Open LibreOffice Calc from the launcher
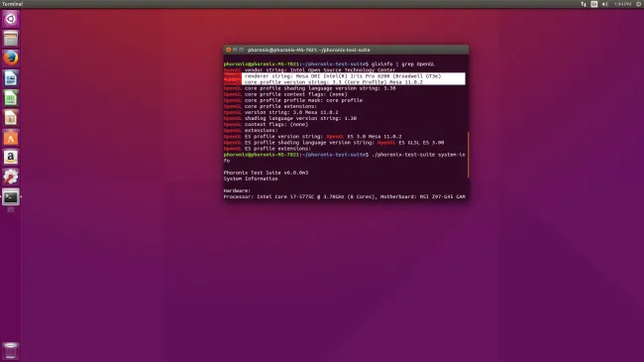 click(x=11, y=98)
